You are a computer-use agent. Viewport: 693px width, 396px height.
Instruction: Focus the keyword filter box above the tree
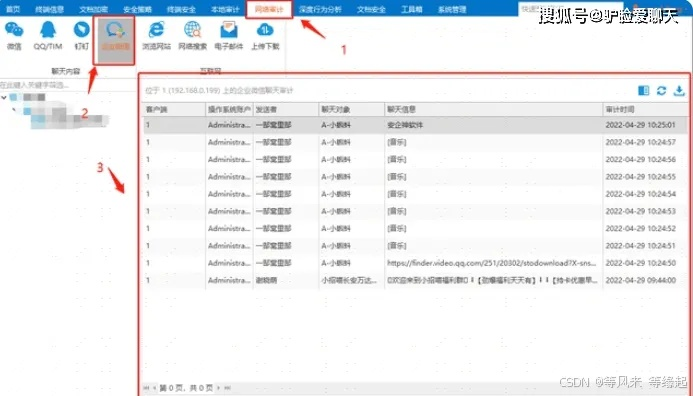point(67,85)
